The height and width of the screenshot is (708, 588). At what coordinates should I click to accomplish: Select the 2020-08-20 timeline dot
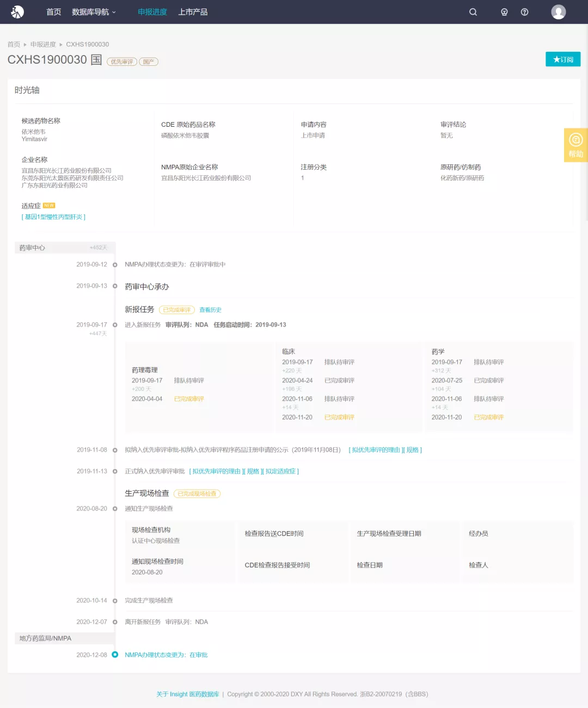pos(115,509)
